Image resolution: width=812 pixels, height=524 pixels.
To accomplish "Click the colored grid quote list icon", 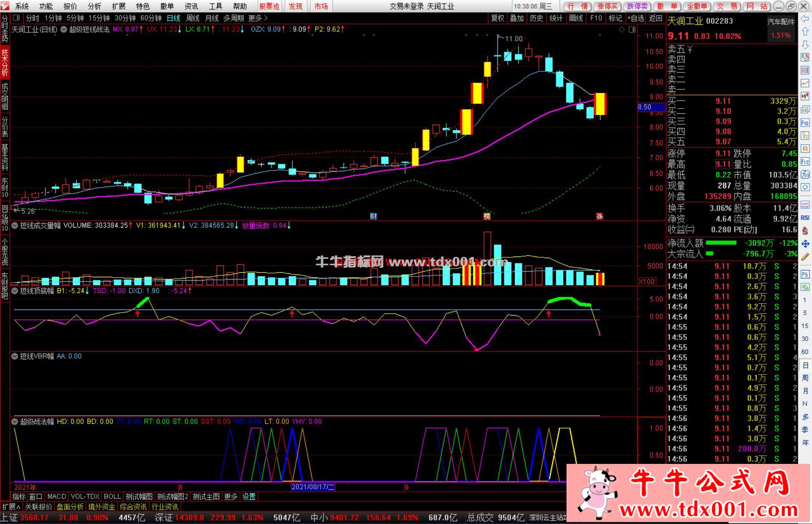I will (x=805, y=70).
